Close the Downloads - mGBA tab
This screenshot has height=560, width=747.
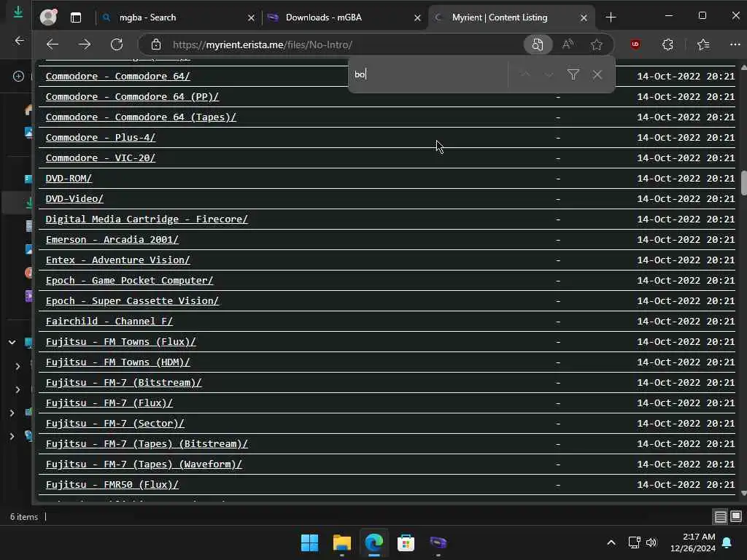coord(417,18)
